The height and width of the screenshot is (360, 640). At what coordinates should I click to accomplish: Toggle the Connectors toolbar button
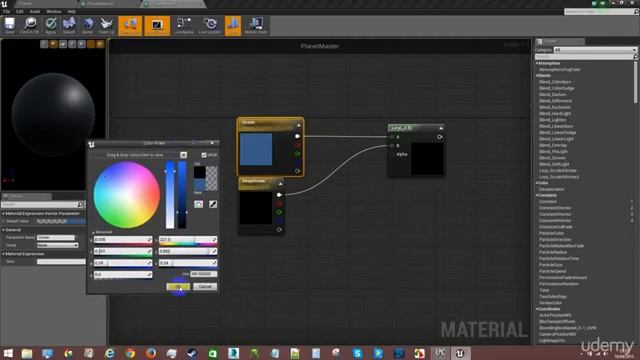pos(130,26)
